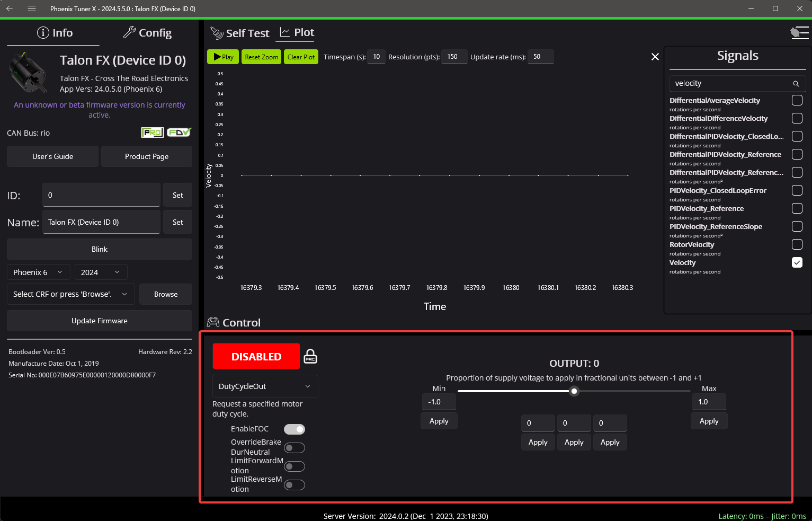812x521 pixels.
Task: Edit the Timespan field
Action: click(x=376, y=57)
